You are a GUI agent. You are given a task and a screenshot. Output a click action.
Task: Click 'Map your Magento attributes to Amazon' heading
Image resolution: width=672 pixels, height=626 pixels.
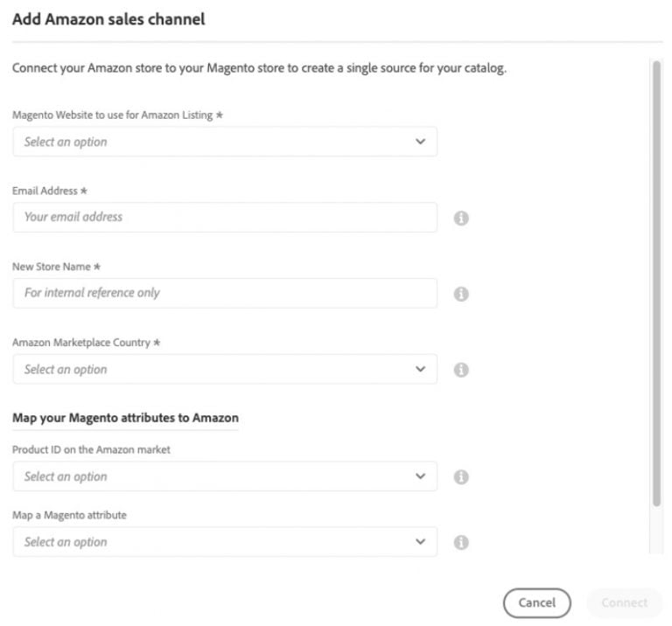(x=125, y=417)
